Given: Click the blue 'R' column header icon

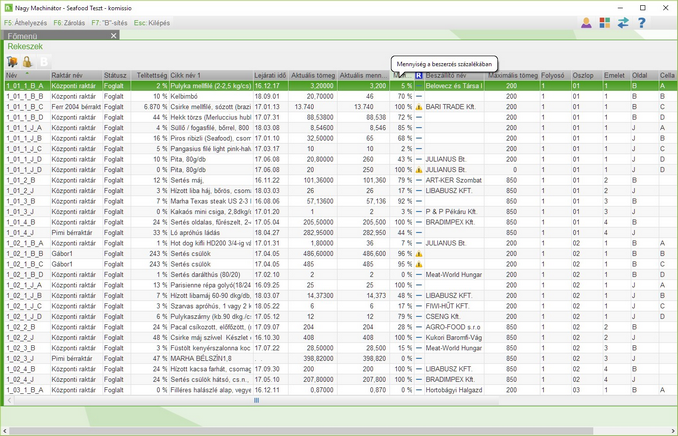Looking at the screenshot, I should tap(419, 76).
